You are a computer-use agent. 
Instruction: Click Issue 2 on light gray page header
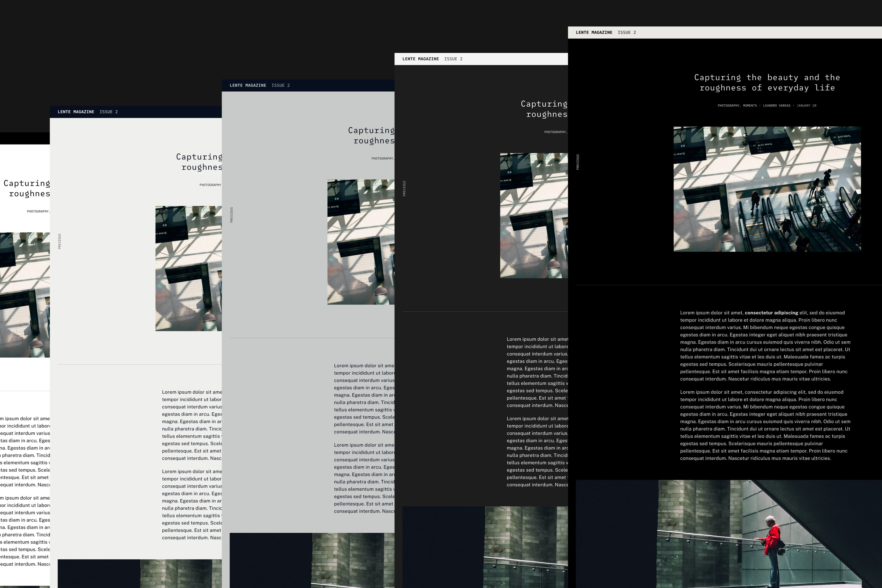click(108, 112)
